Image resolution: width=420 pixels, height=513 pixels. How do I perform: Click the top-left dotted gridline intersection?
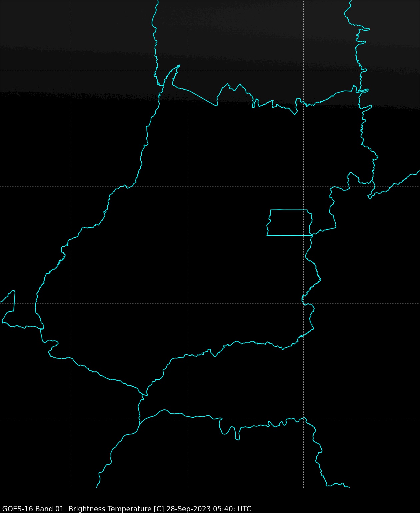click(70, 70)
